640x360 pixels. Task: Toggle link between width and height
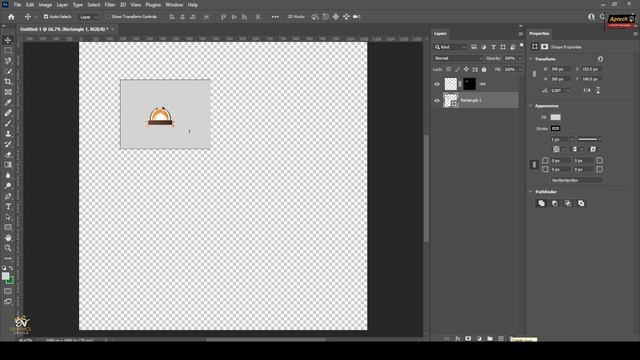coord(534,74)
